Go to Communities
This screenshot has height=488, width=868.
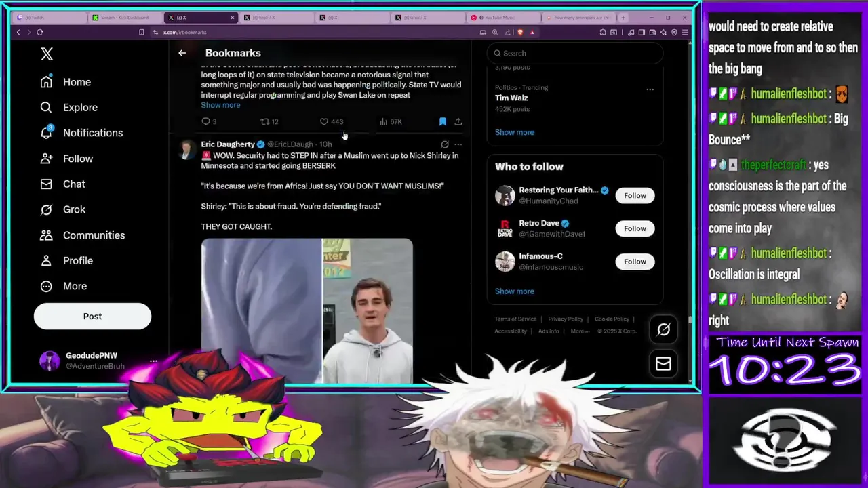(x=82, y=235)
